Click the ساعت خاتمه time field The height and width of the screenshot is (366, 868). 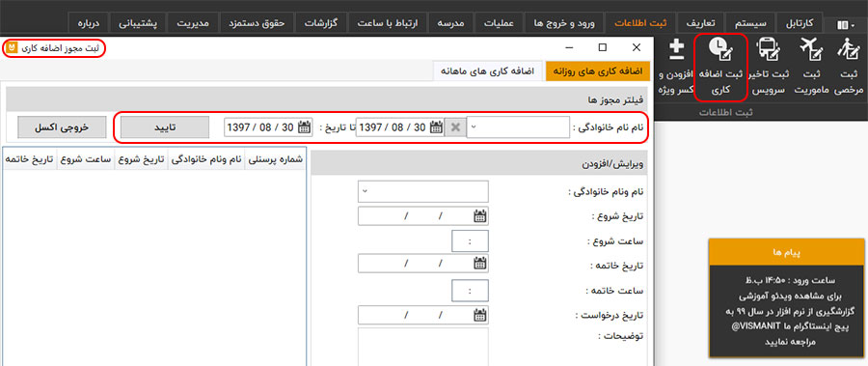tap(470, 290)
